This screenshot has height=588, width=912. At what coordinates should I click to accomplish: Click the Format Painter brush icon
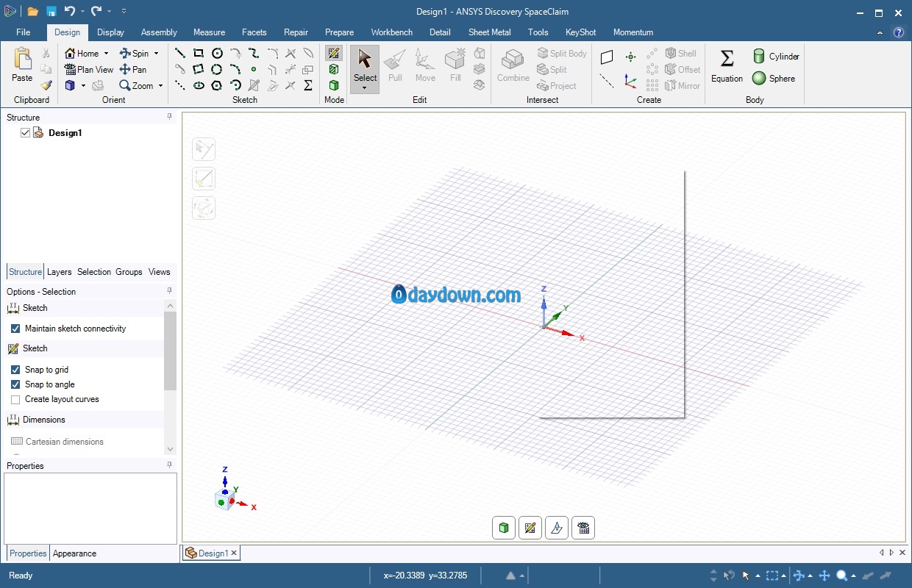(46, 85)
